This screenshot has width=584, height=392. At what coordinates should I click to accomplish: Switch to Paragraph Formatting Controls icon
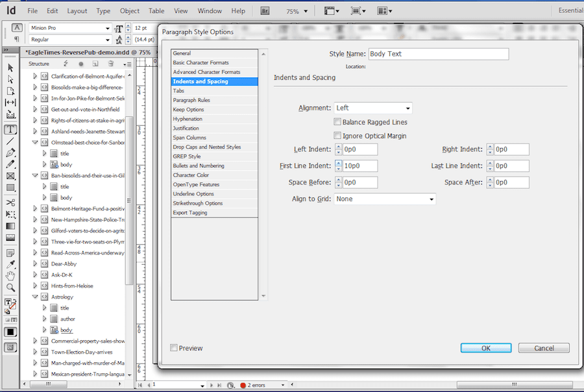click(x=17, y=39)
